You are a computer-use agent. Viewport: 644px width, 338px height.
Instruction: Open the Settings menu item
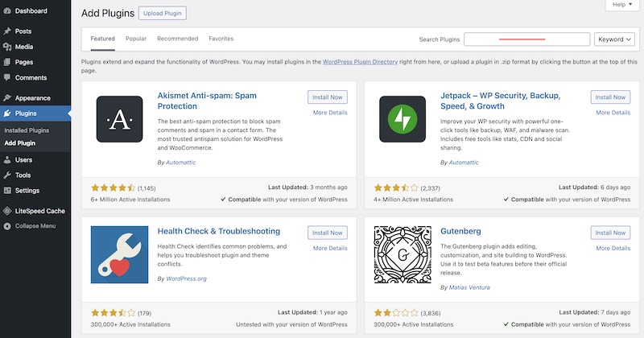point(35,191)
